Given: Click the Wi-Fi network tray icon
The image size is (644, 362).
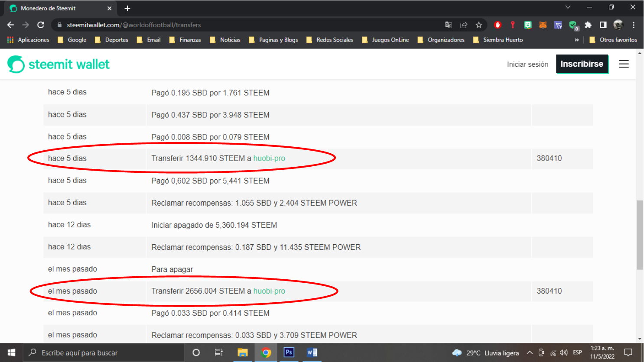Looking at the screenshot, I should 553,352.
